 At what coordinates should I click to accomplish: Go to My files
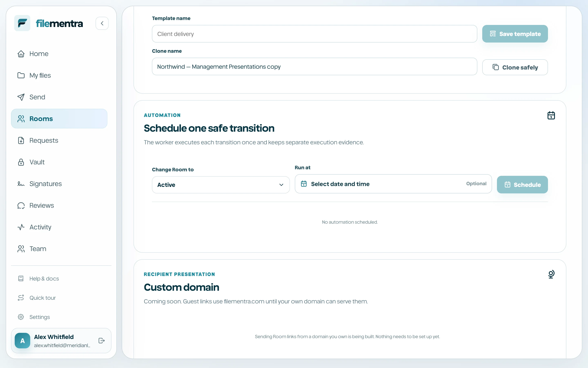(59, 75)
